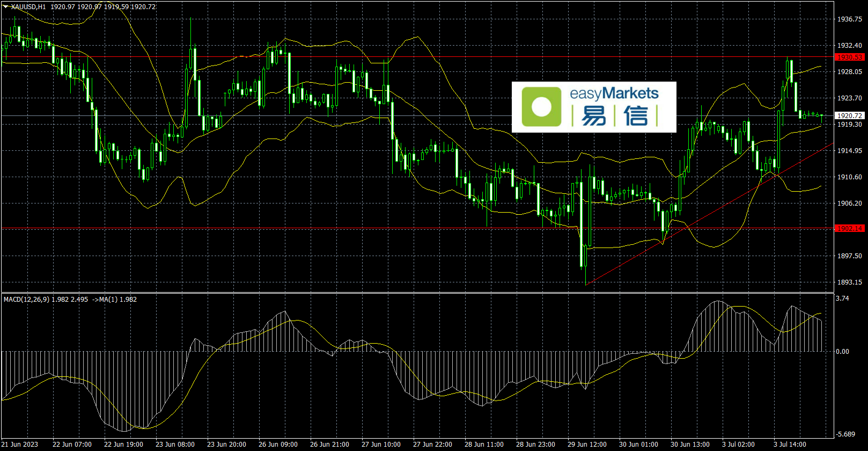Click the 26 Jun 09:00 time label
This screenshot has height=451, width=868.
click(278, 445)
